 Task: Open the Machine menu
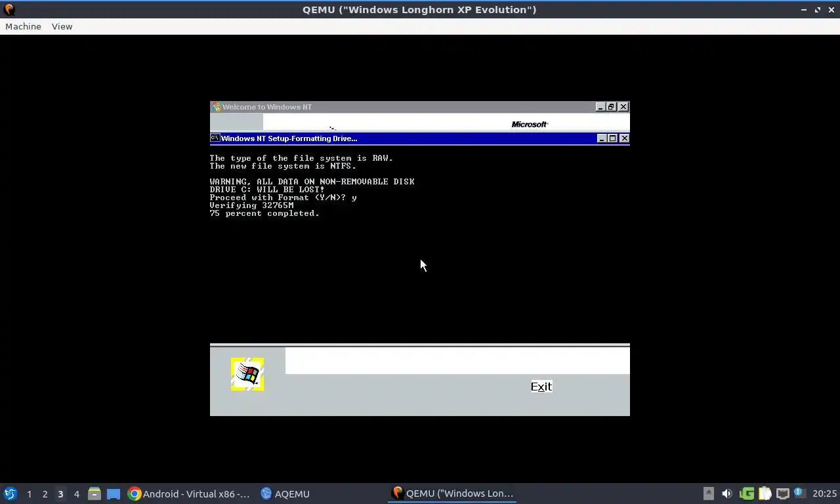[x=23, y=26]
